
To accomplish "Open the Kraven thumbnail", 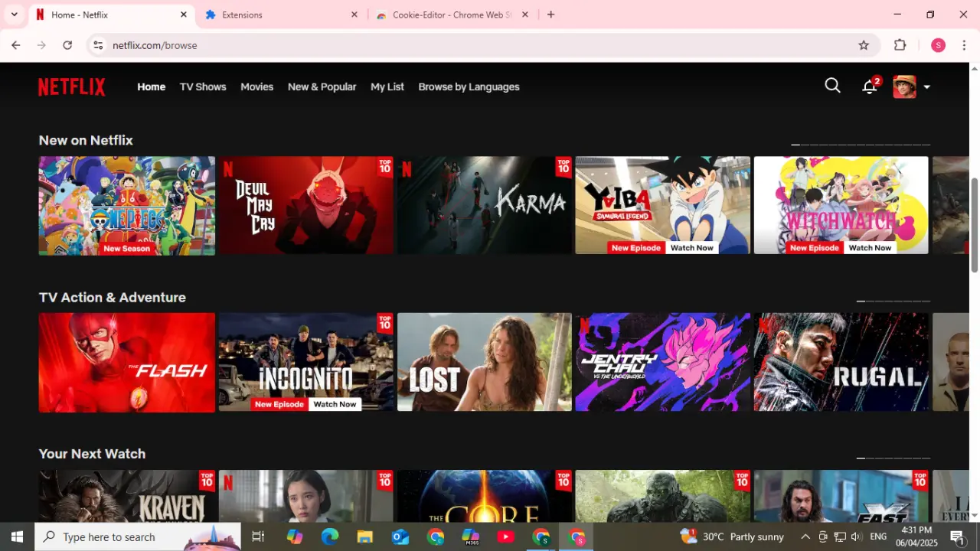I will tap(127, 496).
